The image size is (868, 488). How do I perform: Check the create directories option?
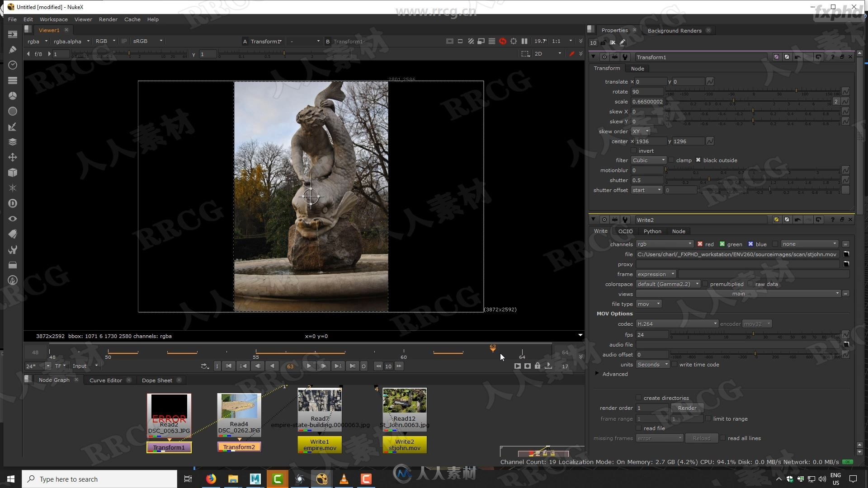(x=639, y=398)
